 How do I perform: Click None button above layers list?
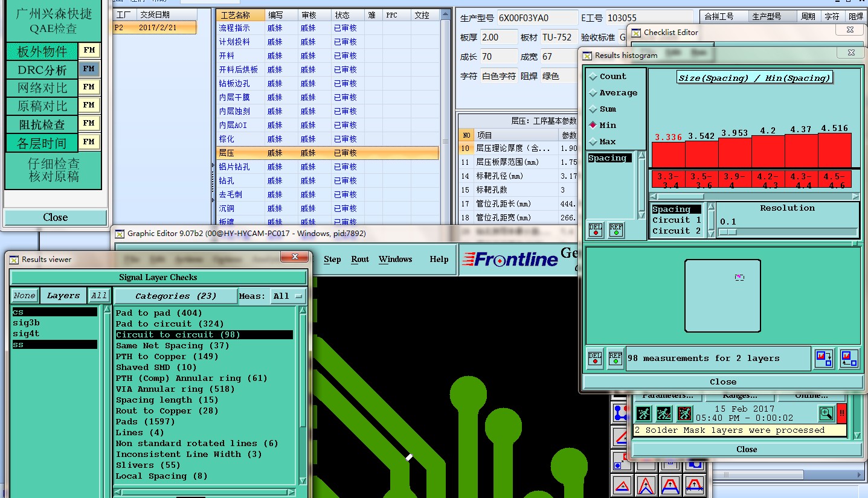point(24,296)
